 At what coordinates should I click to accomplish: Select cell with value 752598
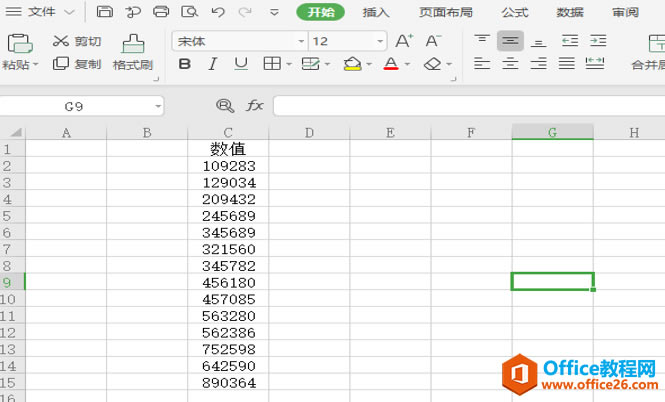(x=228, y=349)
